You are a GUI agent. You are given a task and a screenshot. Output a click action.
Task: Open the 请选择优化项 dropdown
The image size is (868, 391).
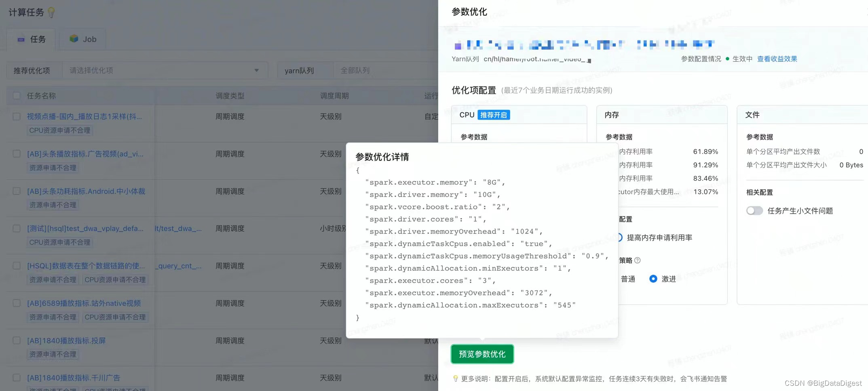point(165,70)
